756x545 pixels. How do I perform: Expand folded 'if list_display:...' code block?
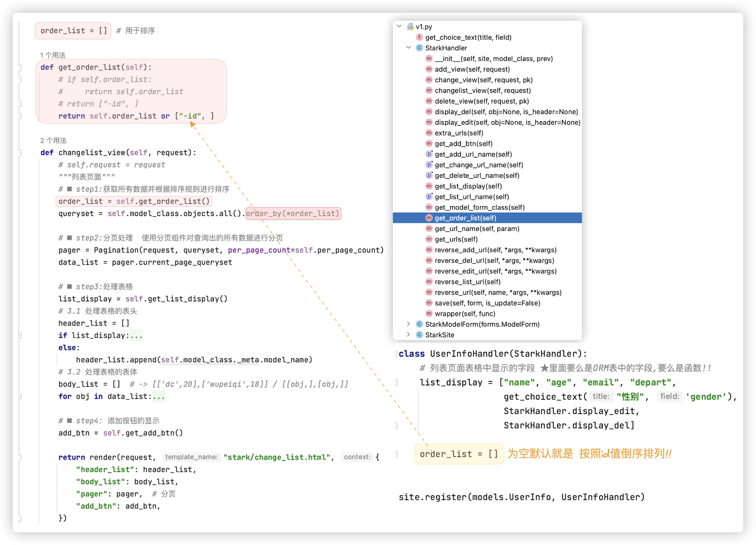point(137,336)
